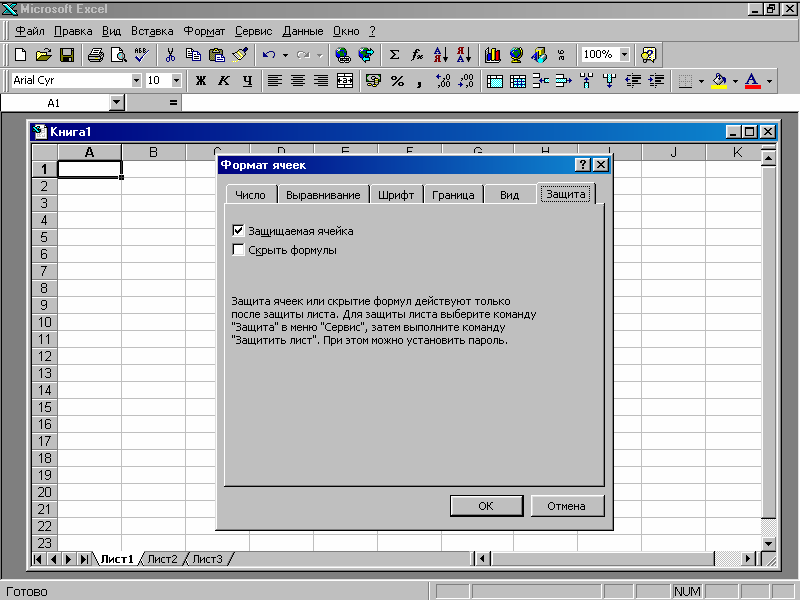Screen dimensions: 800x600
Task: Apply currency style icon
Action: [373, 81]
